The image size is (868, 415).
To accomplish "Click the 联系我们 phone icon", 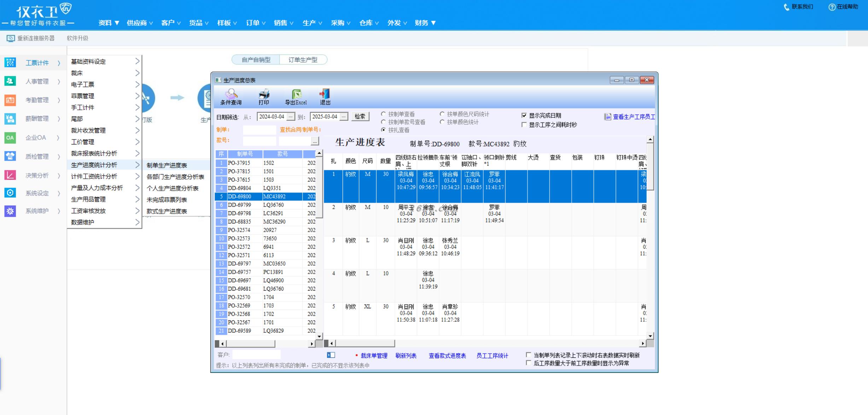I will click(x=787, y=7).
